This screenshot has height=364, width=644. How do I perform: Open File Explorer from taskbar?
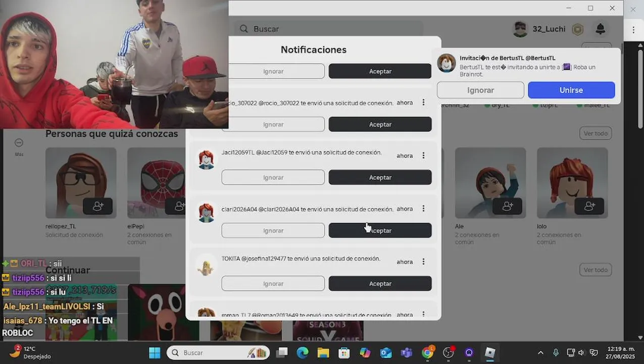323,352
